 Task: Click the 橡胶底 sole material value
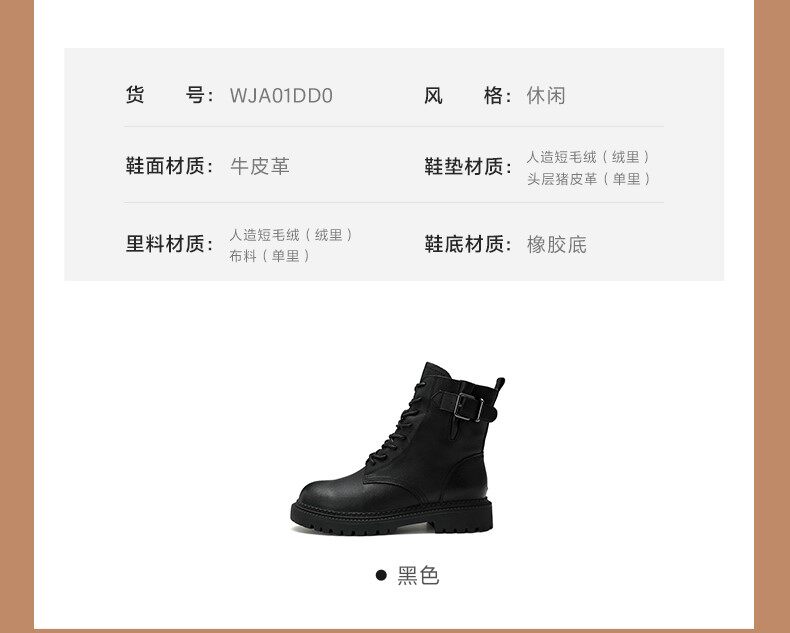[557, 244]
